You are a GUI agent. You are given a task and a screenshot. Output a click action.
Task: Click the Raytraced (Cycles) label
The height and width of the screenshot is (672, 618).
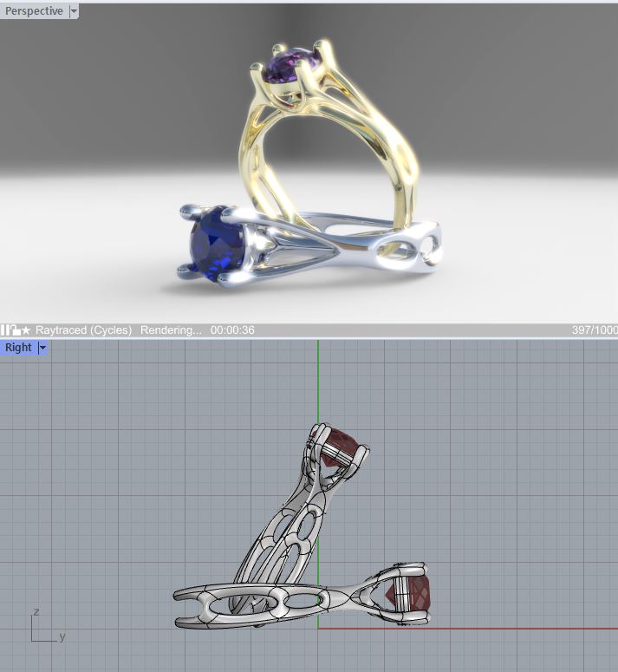click(83, 330)
